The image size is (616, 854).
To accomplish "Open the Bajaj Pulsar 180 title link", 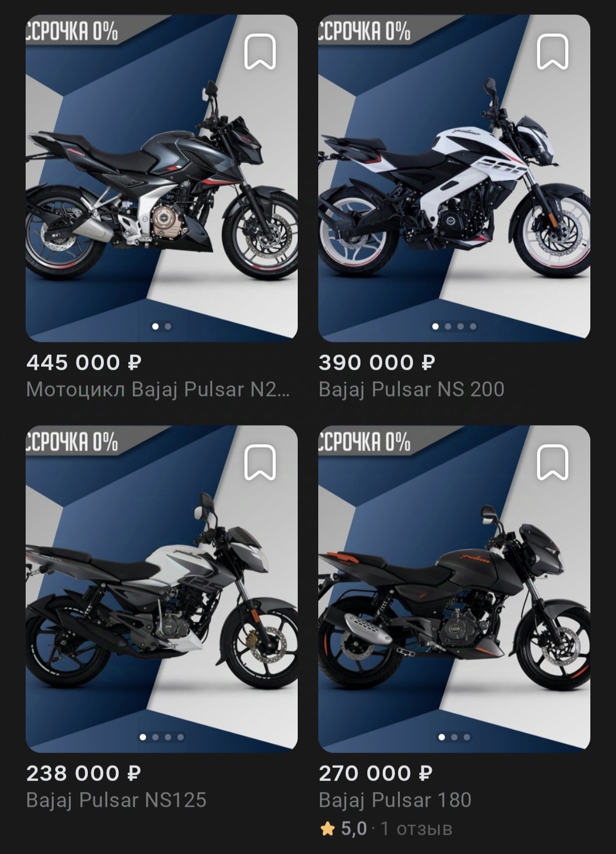I will (x=395, y=800).
